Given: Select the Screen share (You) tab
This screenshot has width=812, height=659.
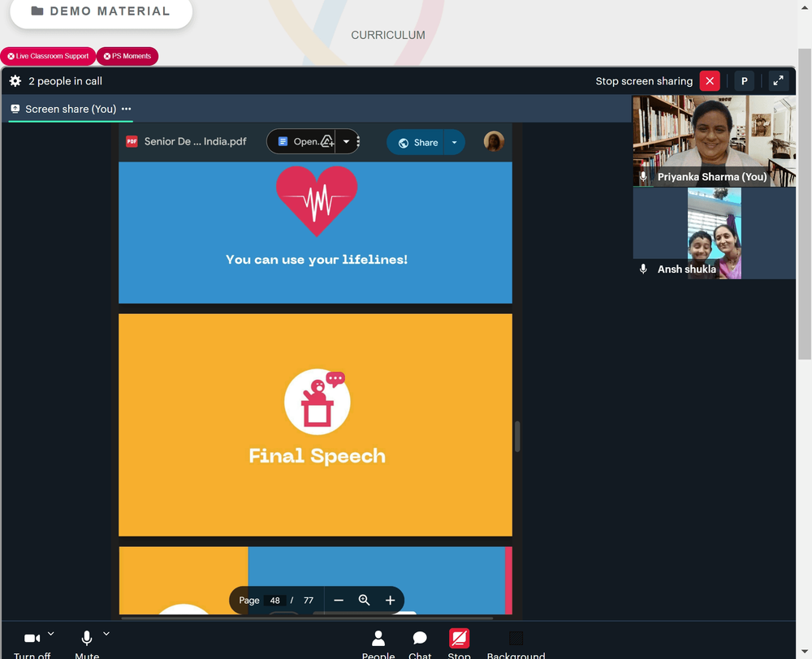Looking at the screenshot, I should click(x=71, y=109).
